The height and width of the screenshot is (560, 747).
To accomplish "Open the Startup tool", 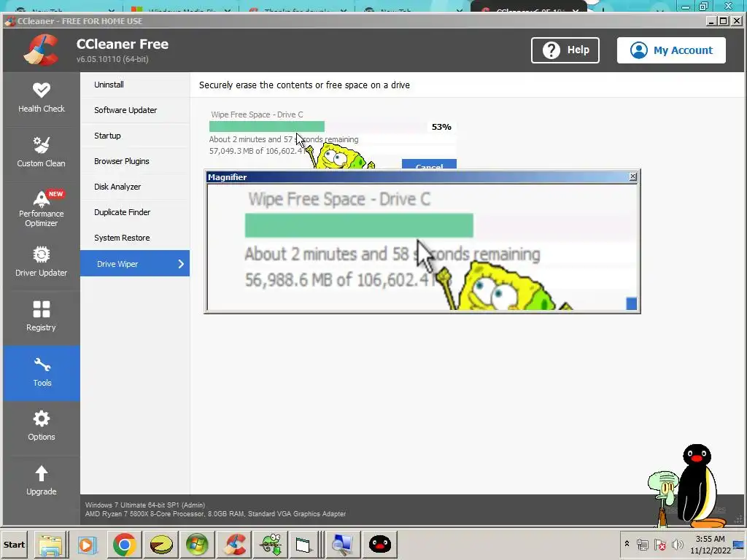I will click(x=135, y=136).
